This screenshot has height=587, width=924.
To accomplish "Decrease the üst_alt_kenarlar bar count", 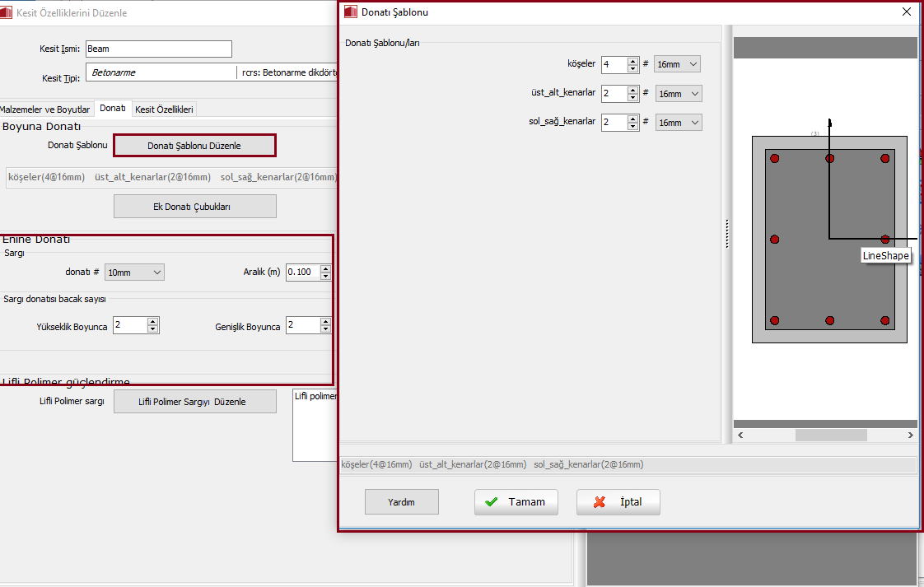I will pos(632,98).
